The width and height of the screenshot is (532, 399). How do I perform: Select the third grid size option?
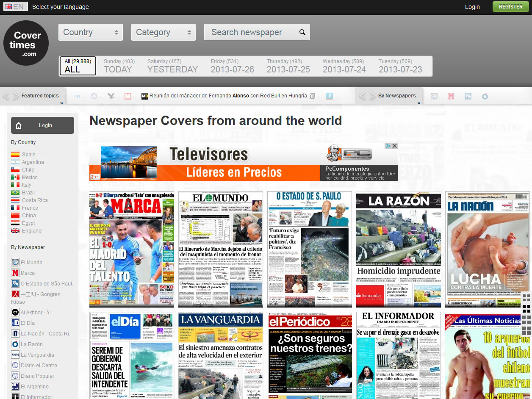click(526, 319)
